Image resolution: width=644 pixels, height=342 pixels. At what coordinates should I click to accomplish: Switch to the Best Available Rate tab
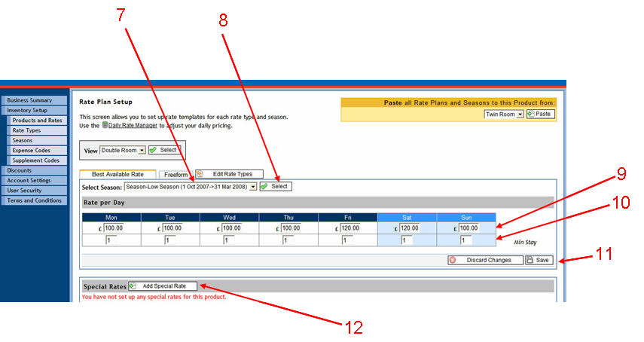118,174
